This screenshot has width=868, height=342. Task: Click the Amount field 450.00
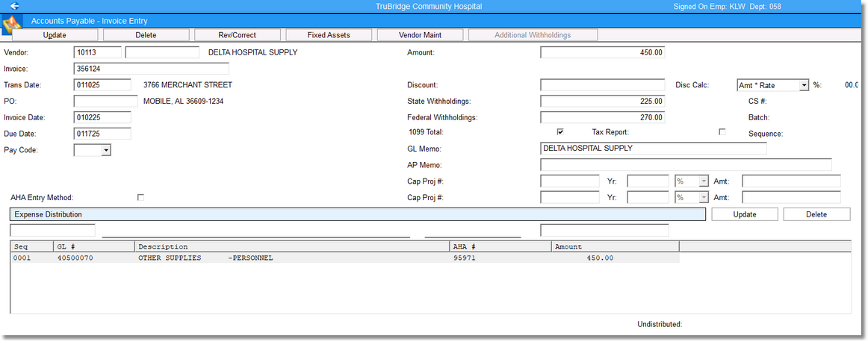(x=602, y=52)
